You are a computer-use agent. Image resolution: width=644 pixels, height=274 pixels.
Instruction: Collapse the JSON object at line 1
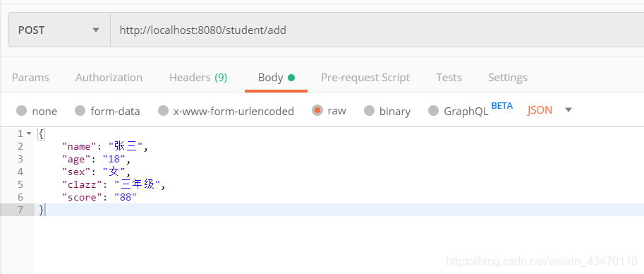pos(29,133)
